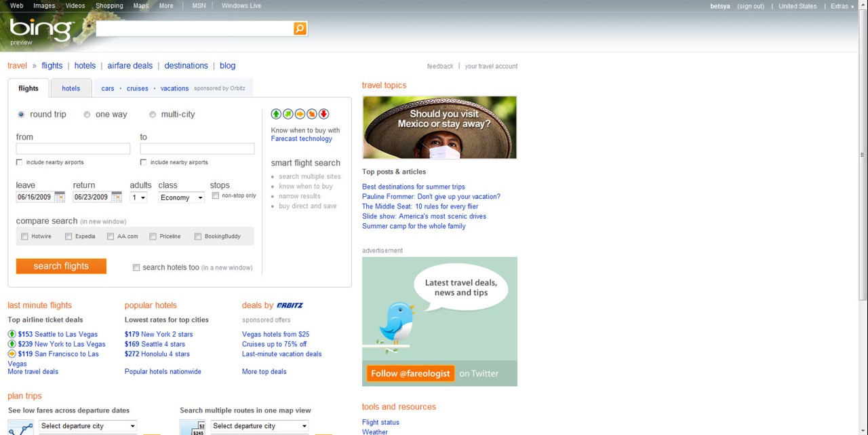Select the one way trip option

[87, 114]
